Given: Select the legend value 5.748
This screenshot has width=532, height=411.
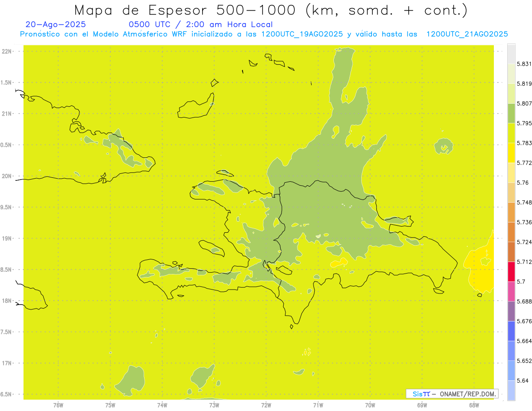Looking at the screenshot, I should pos(524,202).
